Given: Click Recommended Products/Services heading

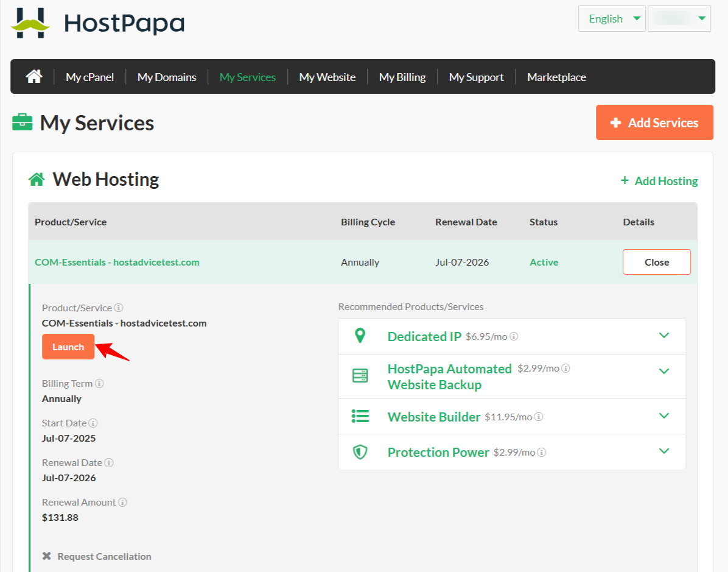Looking at the screenshot, I should (411, 306).
